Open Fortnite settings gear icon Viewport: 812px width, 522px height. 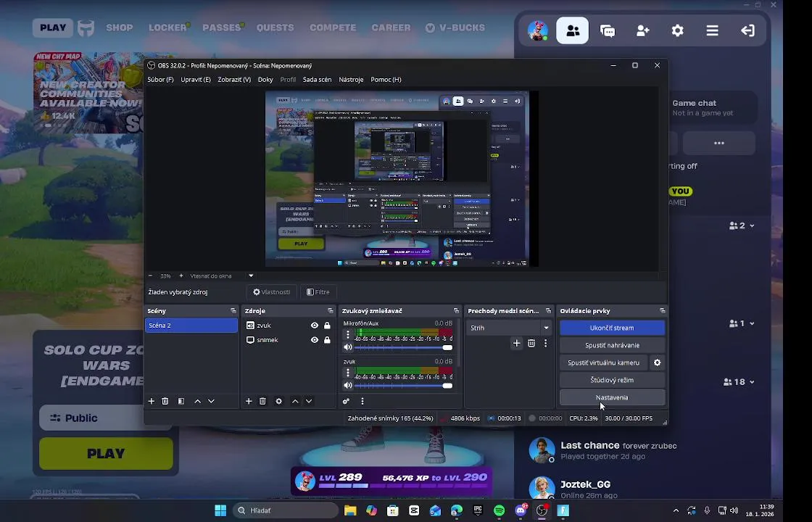[677, 30]
